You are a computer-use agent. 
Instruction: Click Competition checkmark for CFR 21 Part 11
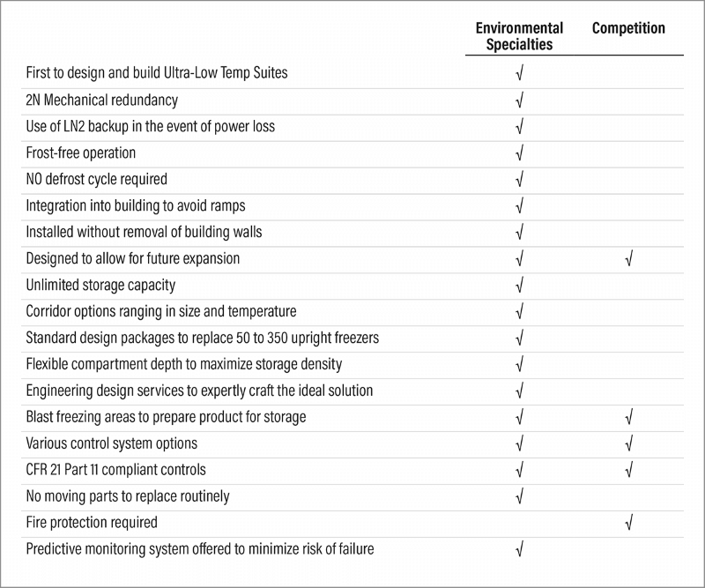tap(628, 471)
